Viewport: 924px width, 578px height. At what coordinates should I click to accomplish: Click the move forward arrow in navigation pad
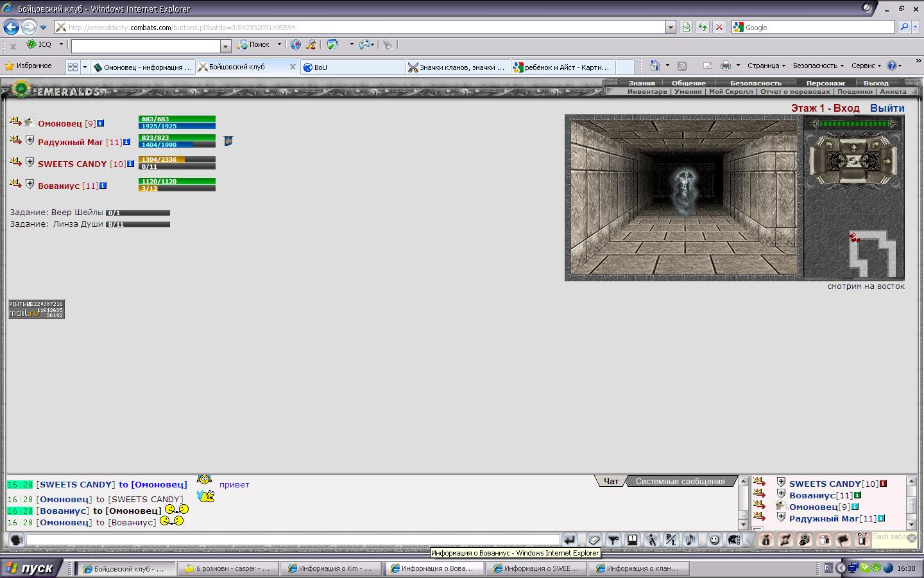tap(853, 147)
